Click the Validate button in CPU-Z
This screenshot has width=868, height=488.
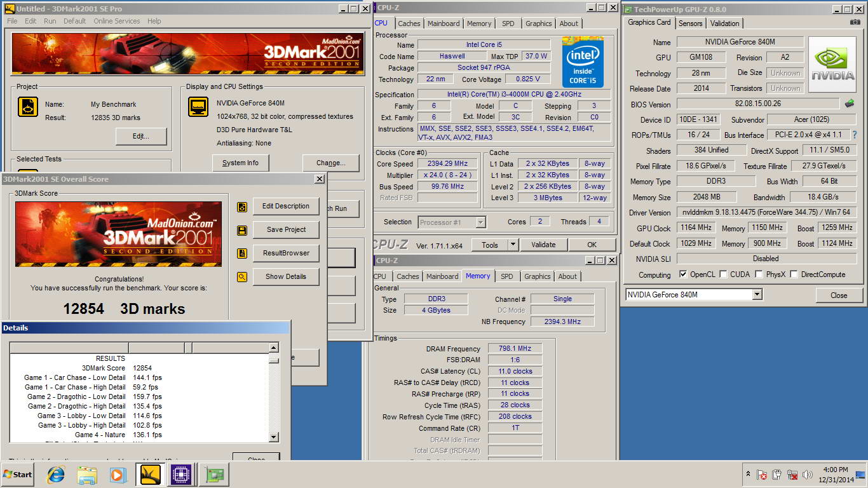[543, 245]
